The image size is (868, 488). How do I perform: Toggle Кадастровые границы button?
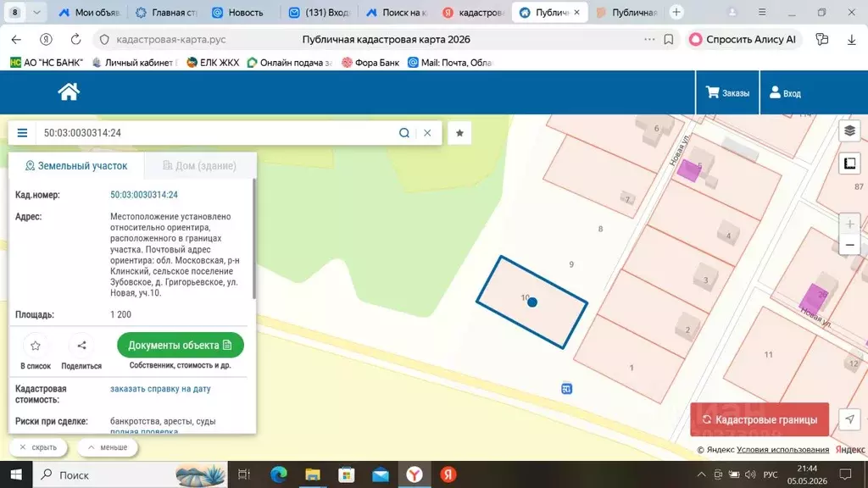tap(759, 419)
